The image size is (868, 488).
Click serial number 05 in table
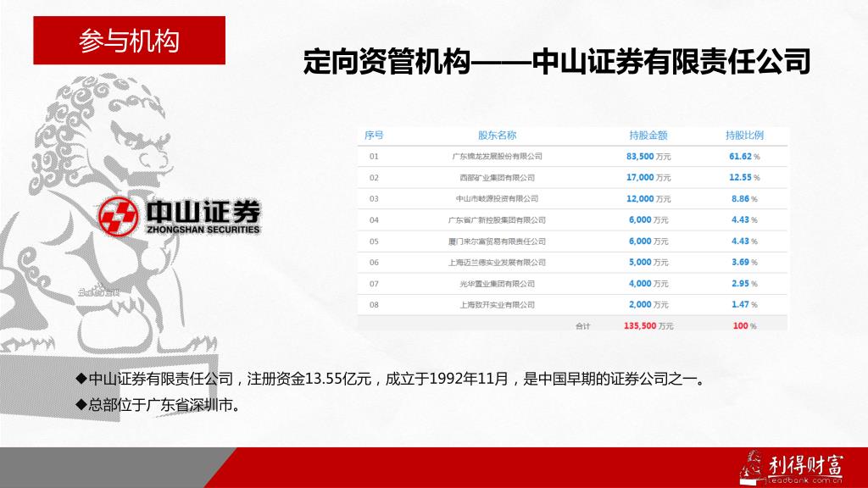(374, 241)
